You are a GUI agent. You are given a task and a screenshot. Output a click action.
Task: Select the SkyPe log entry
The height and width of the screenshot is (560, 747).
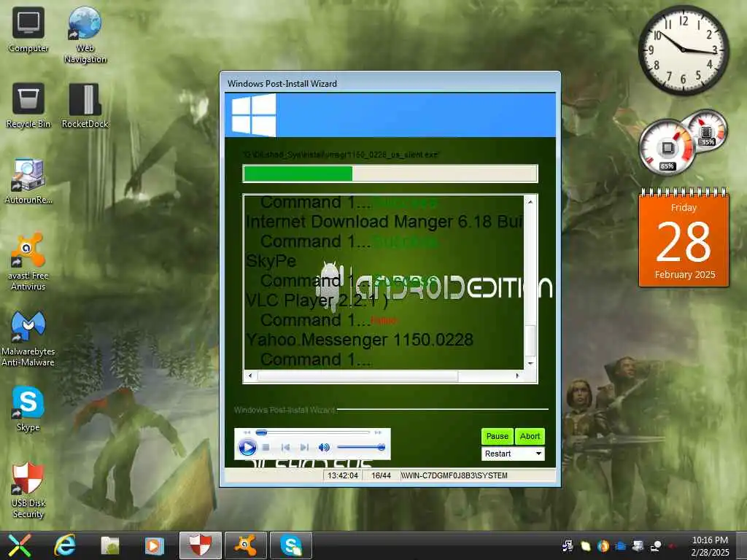pyautogui.click(x=271, y=261)
